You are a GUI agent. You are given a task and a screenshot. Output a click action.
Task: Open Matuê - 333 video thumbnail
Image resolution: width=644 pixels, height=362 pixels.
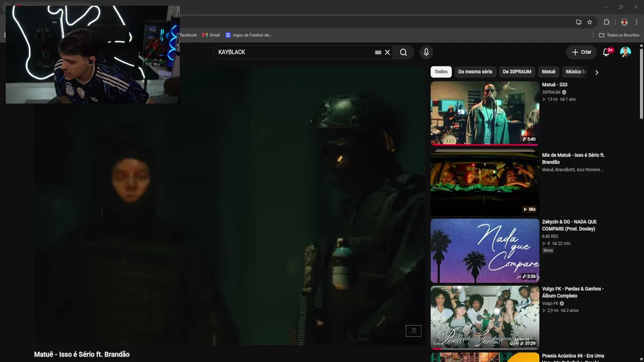coord(485,113)
